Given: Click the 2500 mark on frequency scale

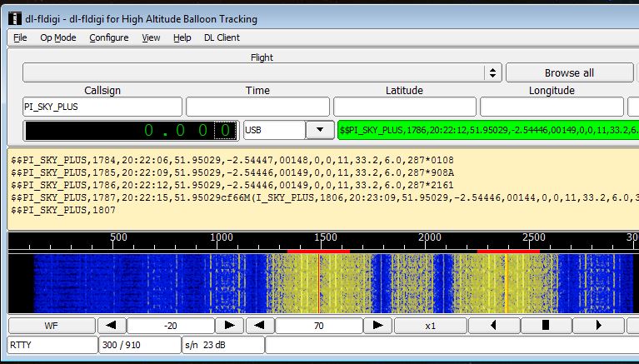Looking at the screenshot, I should tap(534, 237).
